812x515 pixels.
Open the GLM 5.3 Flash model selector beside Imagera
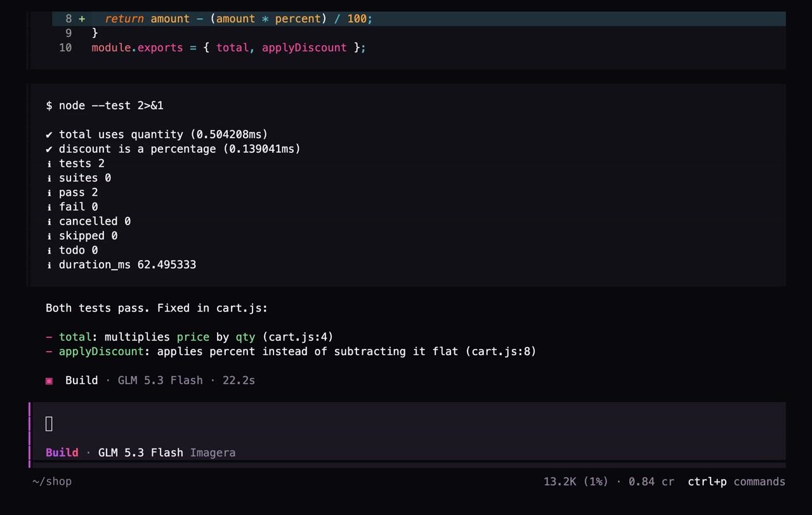pos(141,452)
